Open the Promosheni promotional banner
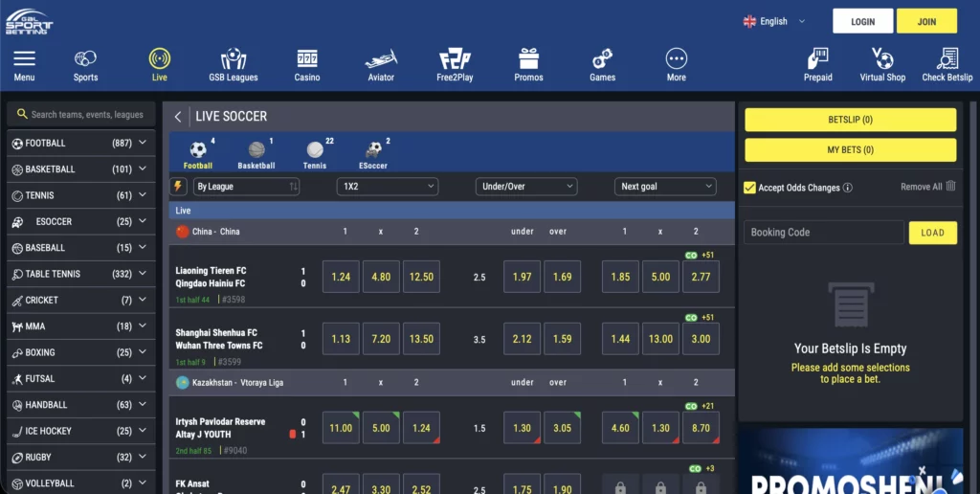Image resolution: width=980 pixels, height=494 pixels. (x=851, y=460)
